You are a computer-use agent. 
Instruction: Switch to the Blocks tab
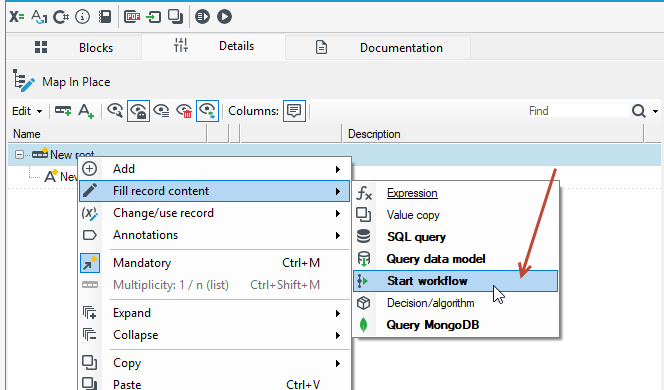74,47
